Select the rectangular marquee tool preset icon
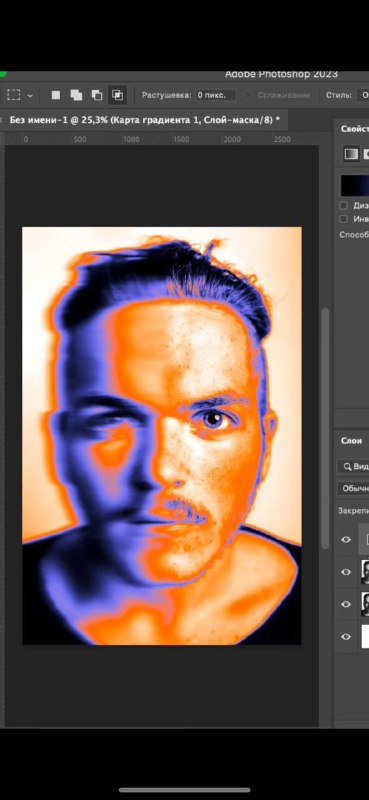This screenshot has height=800, width=369. (x=13, y=95)
